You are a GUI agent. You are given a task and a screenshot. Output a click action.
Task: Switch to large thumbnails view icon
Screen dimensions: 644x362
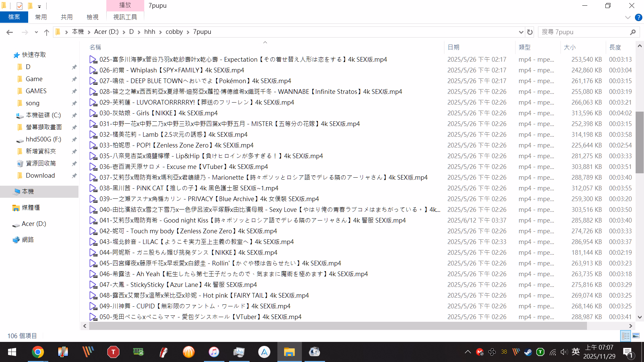click(x=636, y=336)
